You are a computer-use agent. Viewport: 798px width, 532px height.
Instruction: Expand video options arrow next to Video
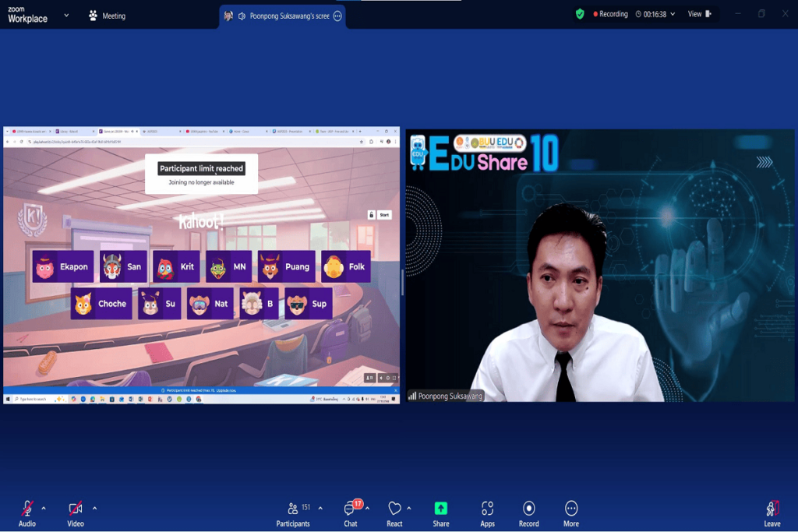(95, 508)
